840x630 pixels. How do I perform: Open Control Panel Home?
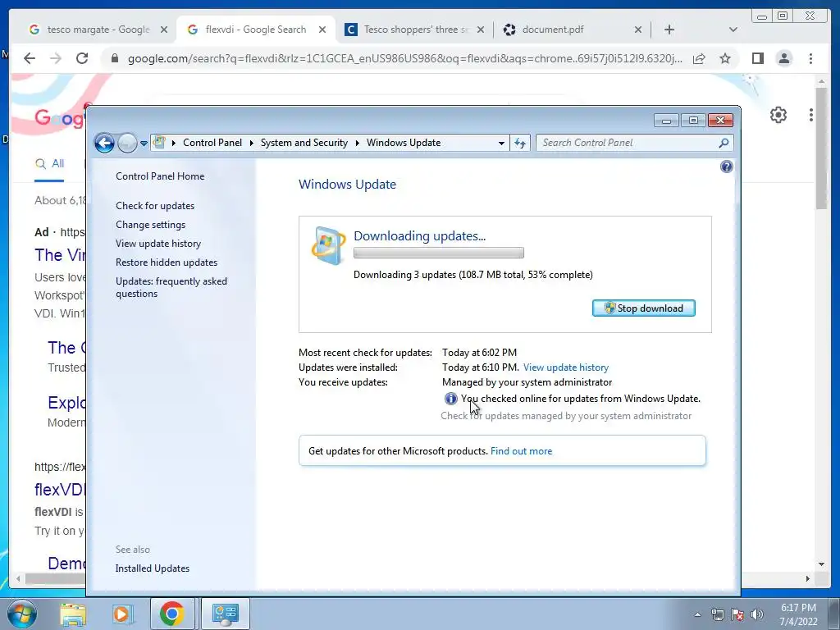coord(160,176)
